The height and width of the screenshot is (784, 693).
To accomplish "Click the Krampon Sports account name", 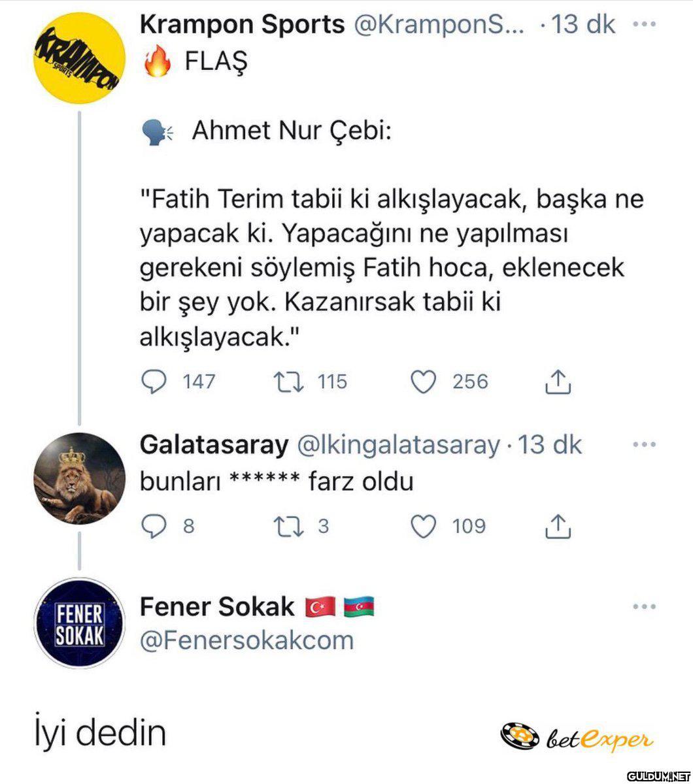I will point(242,25).
